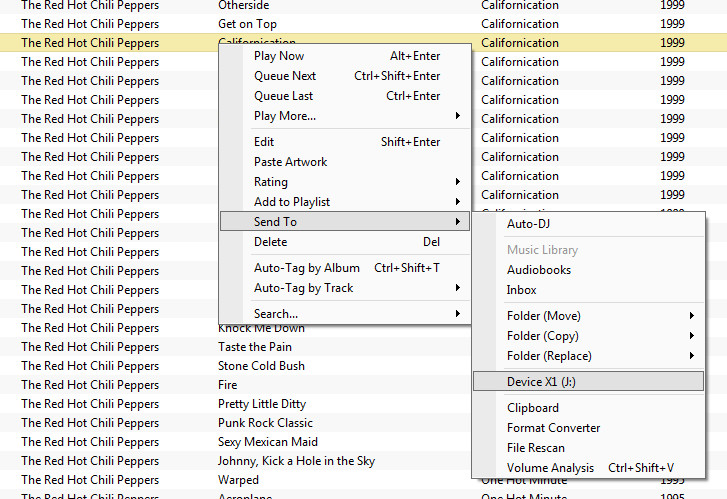Send track to Auto-DJ

coord(588,224)
